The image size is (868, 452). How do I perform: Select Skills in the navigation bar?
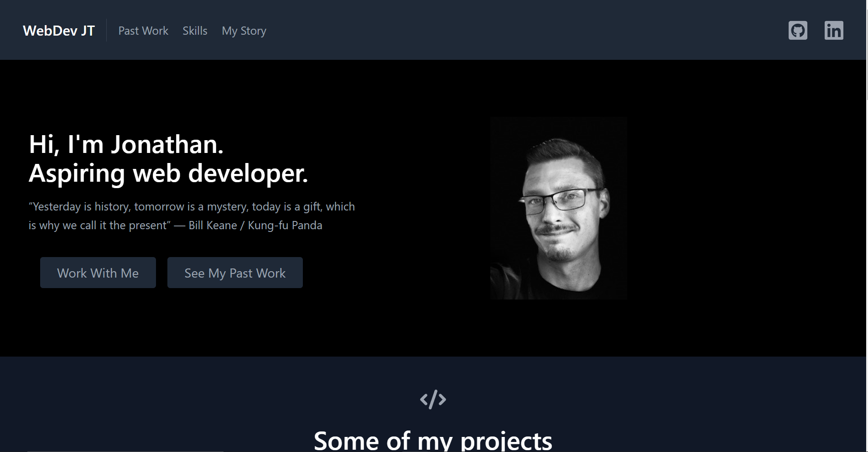pyautogui.click(x=195, y=31)
